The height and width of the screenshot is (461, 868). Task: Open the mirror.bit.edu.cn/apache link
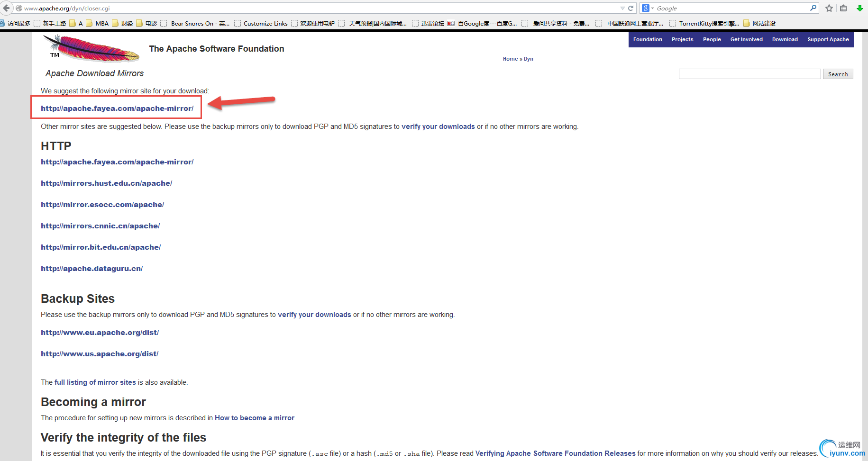tap(101, 247)
